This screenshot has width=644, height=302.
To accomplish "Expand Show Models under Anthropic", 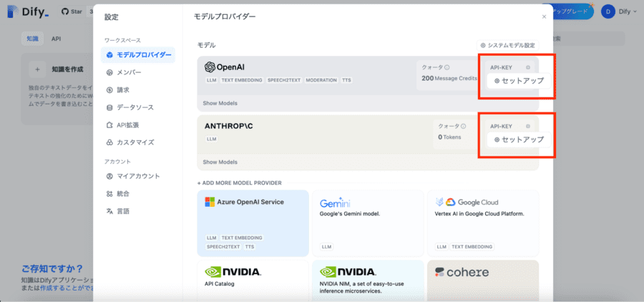I will pyautogui.click(x=220, y=162).
